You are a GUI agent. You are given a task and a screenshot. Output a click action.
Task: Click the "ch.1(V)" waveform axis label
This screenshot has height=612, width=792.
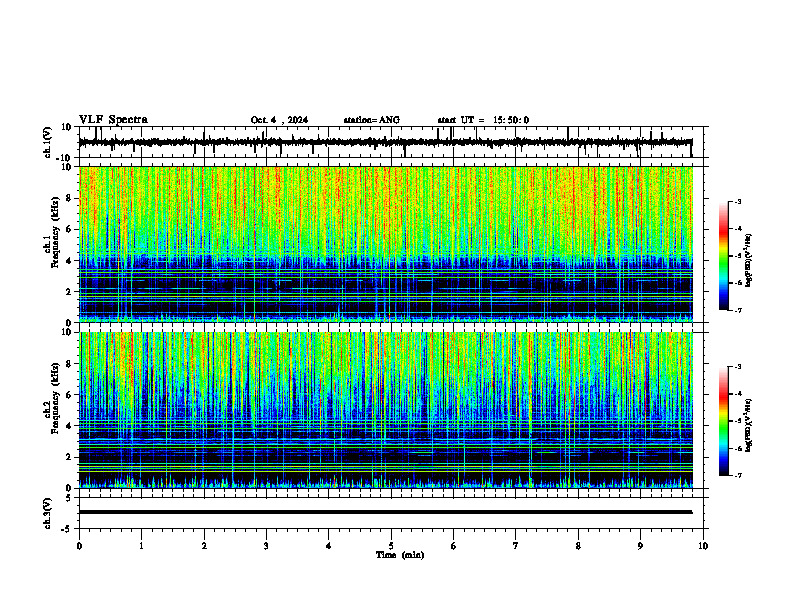(x=47, y=142)
